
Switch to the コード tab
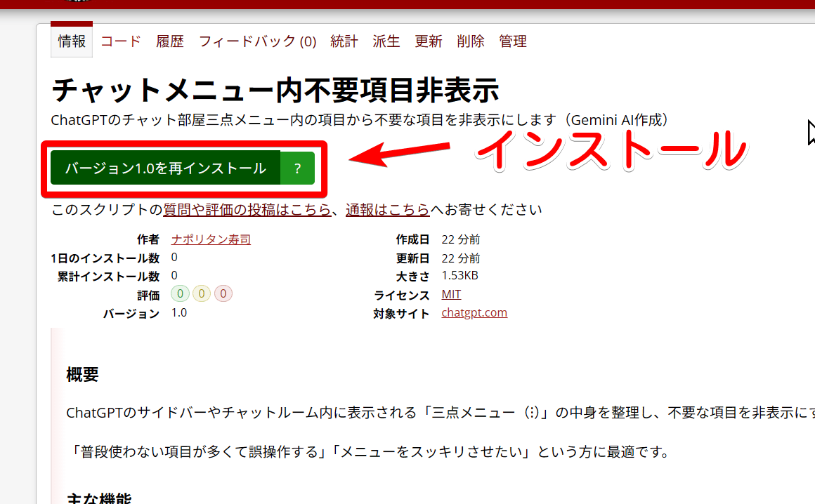[x=121, y=41]
